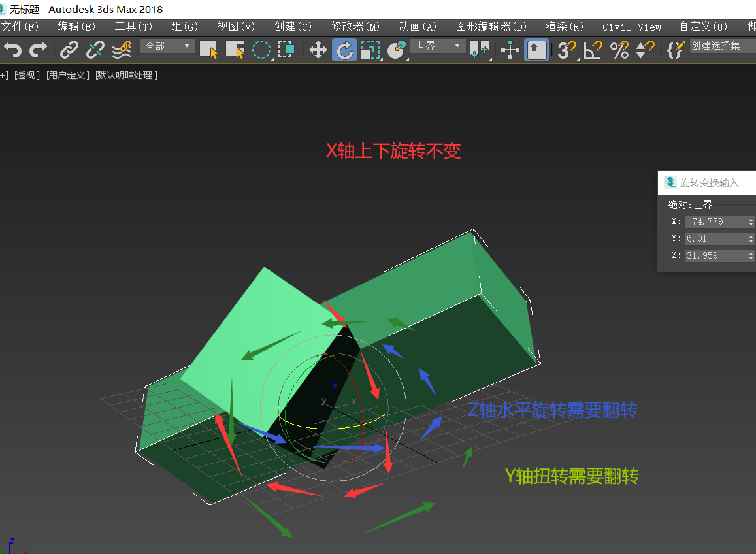Click the Z rotation spinner arrows
This screenshot has height=554, width=756.
[x=751, y=255]
